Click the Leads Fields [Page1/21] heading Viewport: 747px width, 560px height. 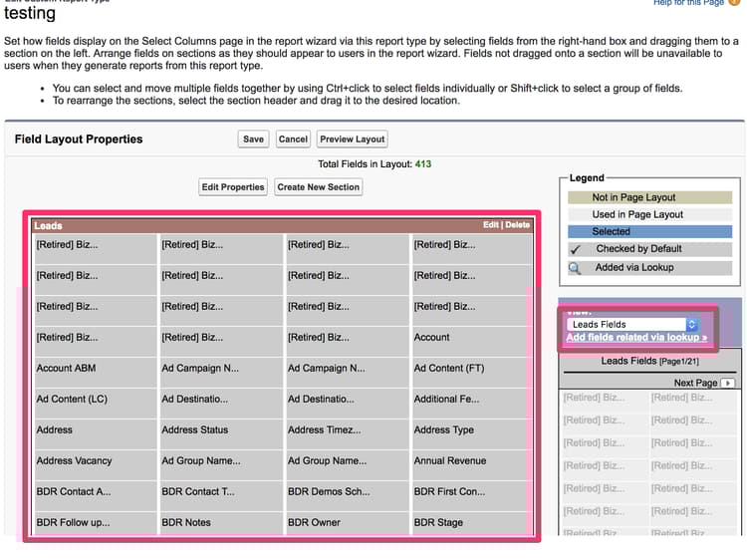pos(649,361)
